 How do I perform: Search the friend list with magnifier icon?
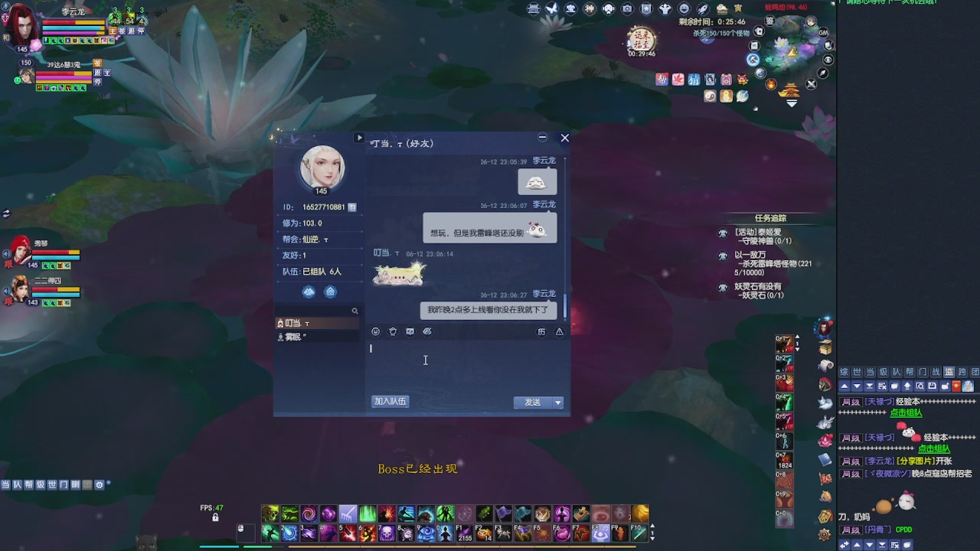354,311
